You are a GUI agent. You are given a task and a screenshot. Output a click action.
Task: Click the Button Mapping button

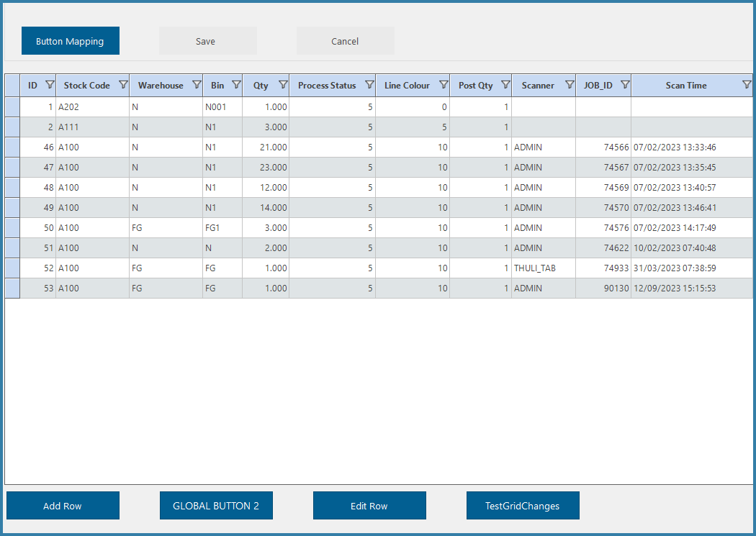point(71,41)
